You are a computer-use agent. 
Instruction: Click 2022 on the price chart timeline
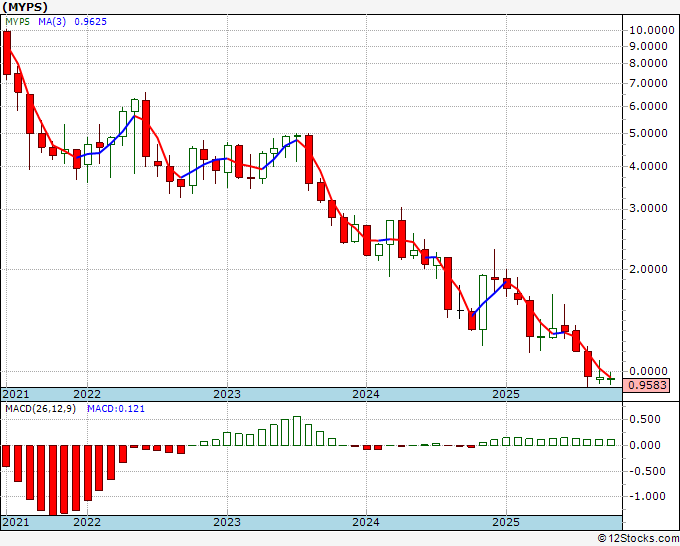(87, 394)
